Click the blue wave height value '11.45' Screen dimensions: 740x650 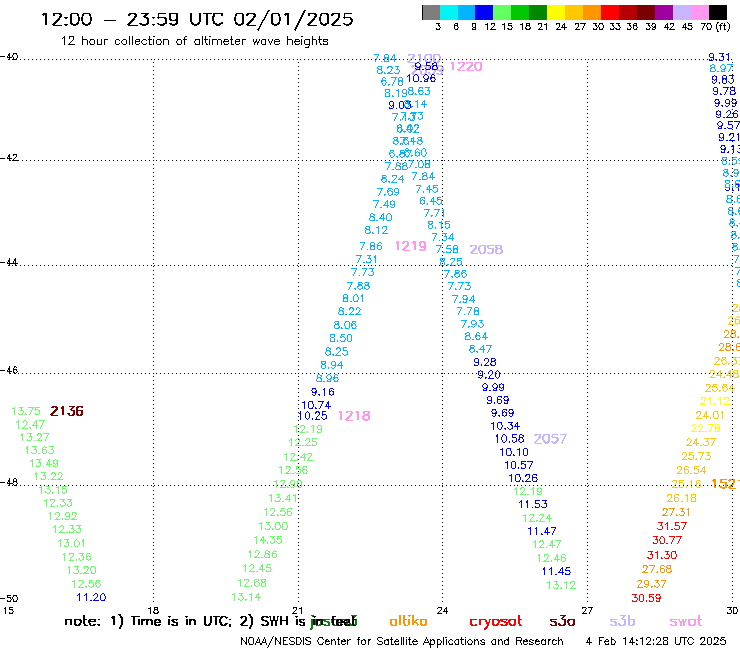tap(556, 571)
